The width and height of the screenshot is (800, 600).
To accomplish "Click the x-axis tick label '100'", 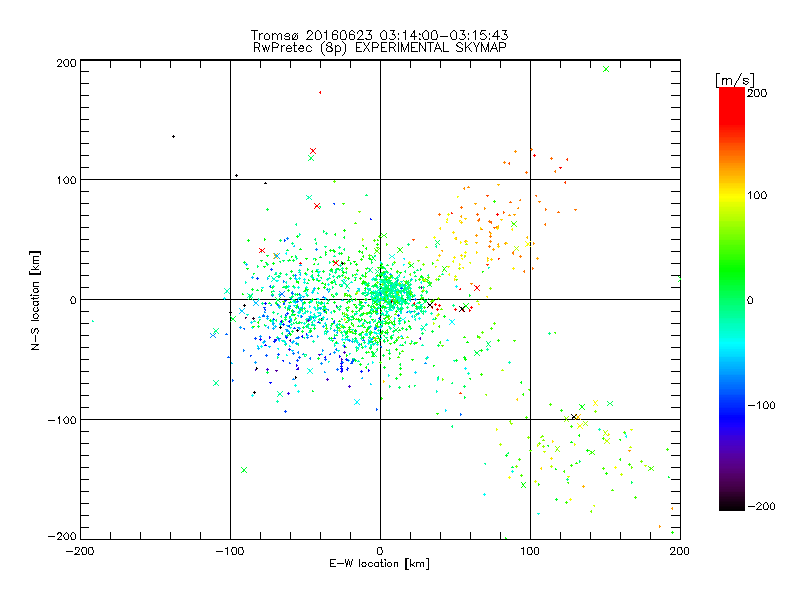I will pos(530,551).
